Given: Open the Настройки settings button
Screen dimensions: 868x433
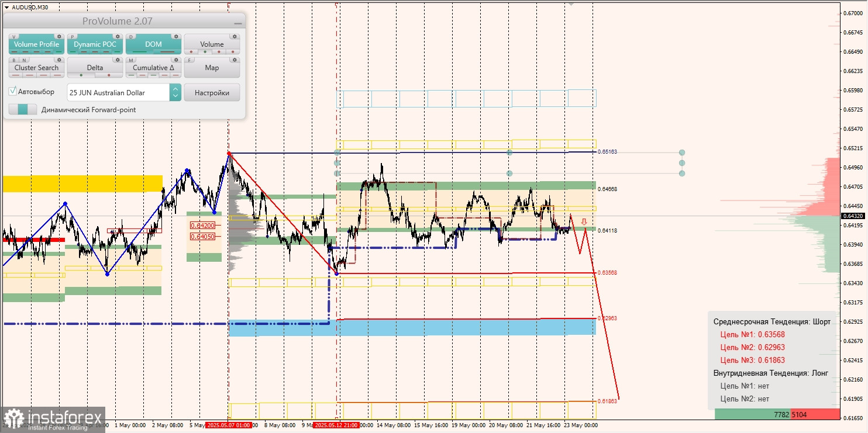Looking at the screenshot, I should point(212,92).
